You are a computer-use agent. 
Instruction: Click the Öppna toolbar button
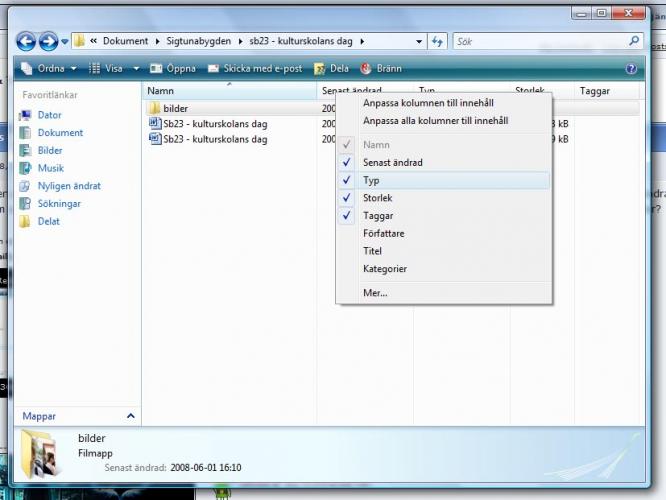pyautogui.click(x=173, y=69)
